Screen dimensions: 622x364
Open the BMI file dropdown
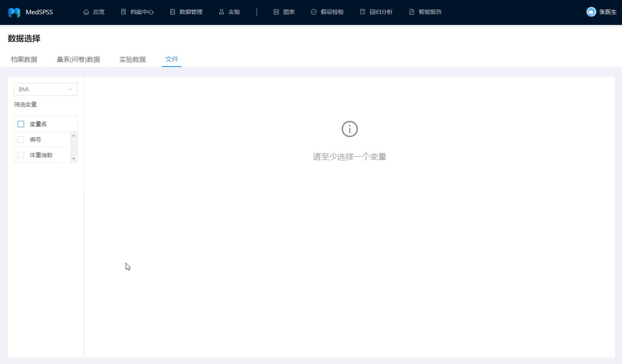tap(46, 89)
